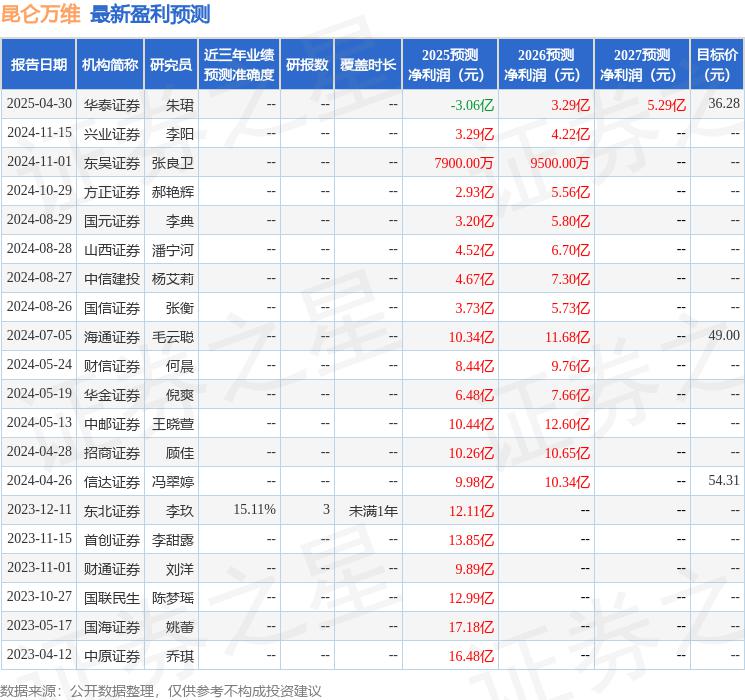Click the 最新盈利预测 heading
The width and height of the screenshot is (745, 700).
pos(150,14)
